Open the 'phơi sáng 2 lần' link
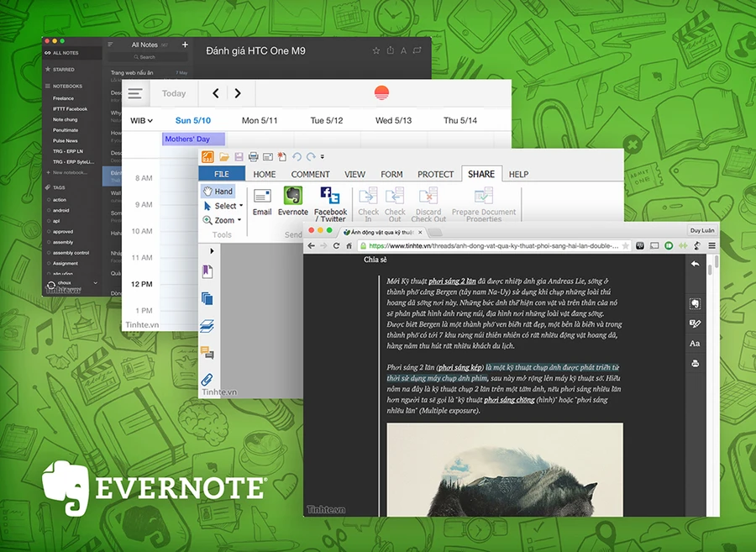The width and height of the screenshot is (756, 552). point(452,281)
